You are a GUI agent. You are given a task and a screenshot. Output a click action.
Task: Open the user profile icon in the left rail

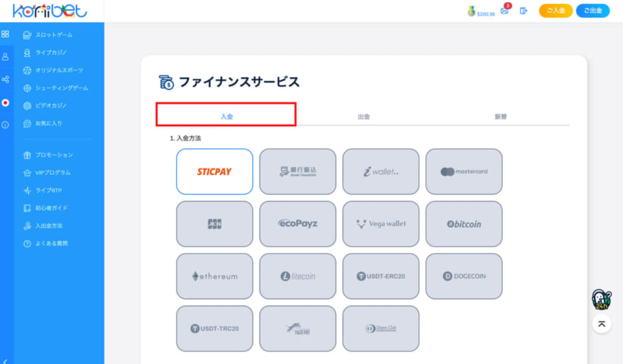tap(5, 57)
